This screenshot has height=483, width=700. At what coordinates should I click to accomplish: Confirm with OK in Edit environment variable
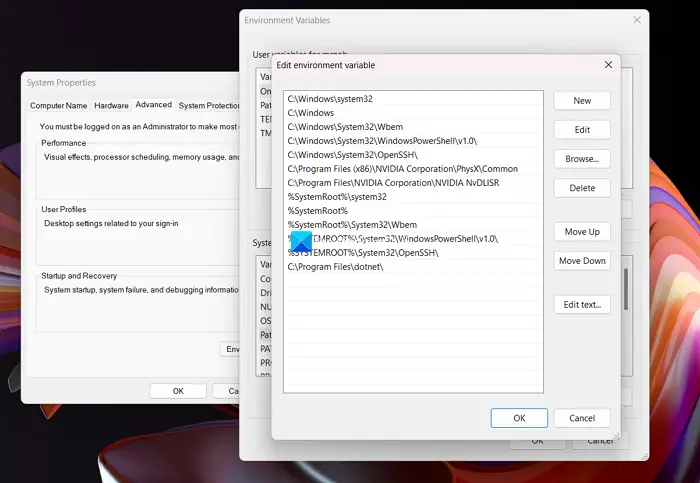point(519,418)
